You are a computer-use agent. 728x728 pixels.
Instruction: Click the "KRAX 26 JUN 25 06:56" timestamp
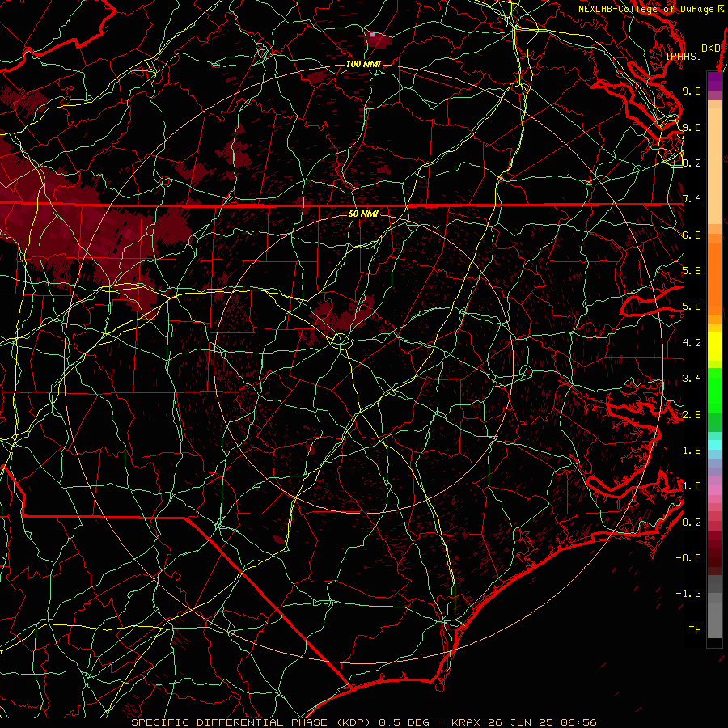click(523, 722)
